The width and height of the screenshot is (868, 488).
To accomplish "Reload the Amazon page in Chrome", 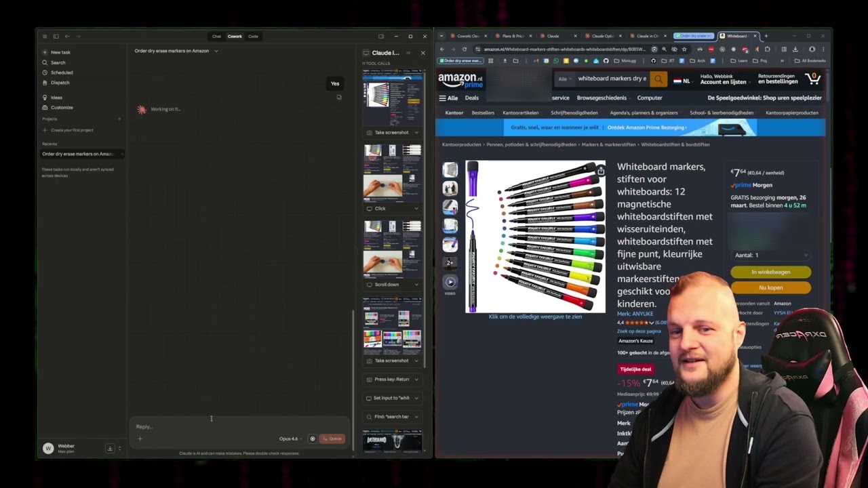I will click(x=465, y=49).
